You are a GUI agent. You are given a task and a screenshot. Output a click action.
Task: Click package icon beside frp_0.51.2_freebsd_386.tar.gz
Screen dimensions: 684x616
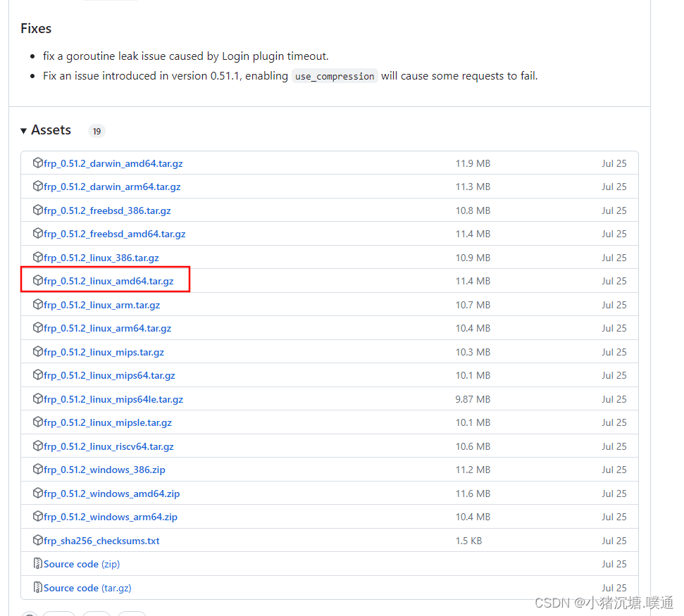tap(38, 210)
